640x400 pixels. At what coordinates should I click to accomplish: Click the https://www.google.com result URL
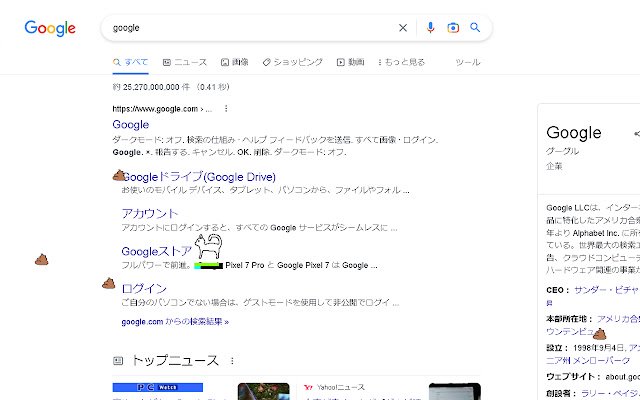162,109
